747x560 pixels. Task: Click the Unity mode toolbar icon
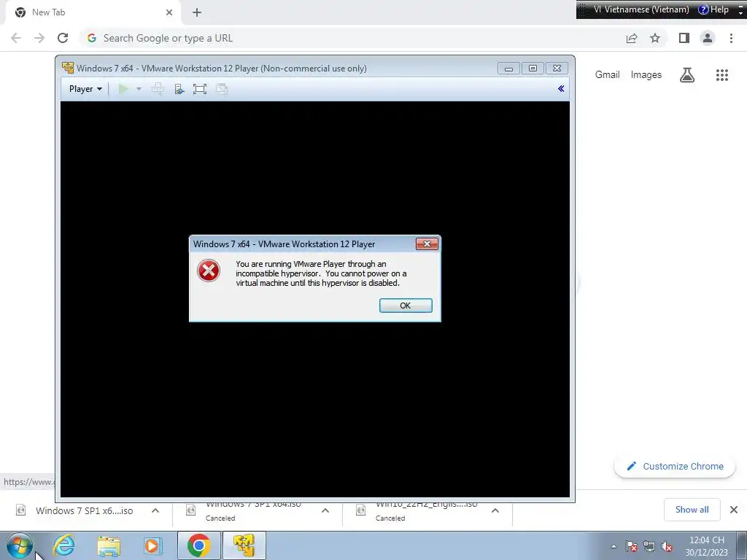pyautogui.click(x=222, y=88)
